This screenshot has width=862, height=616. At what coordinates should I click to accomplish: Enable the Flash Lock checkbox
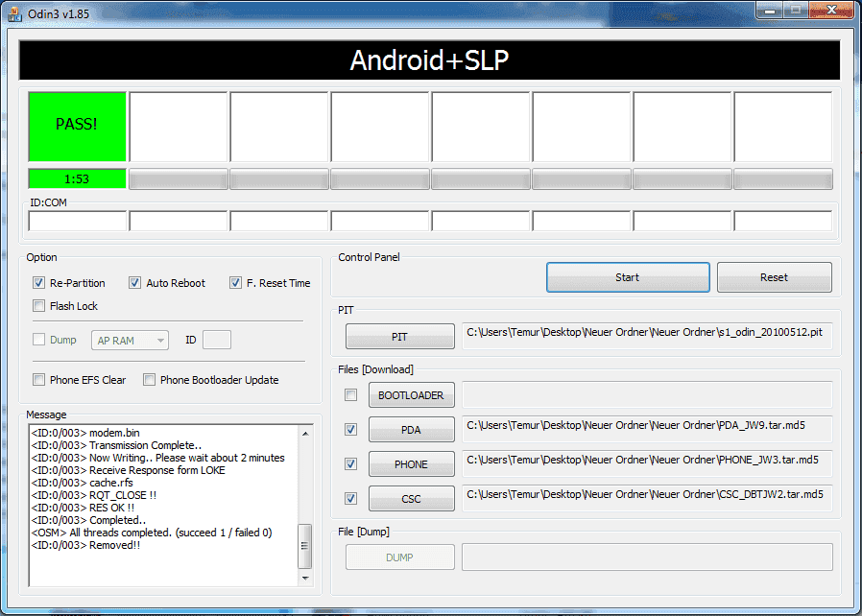[x=38, y=305]
